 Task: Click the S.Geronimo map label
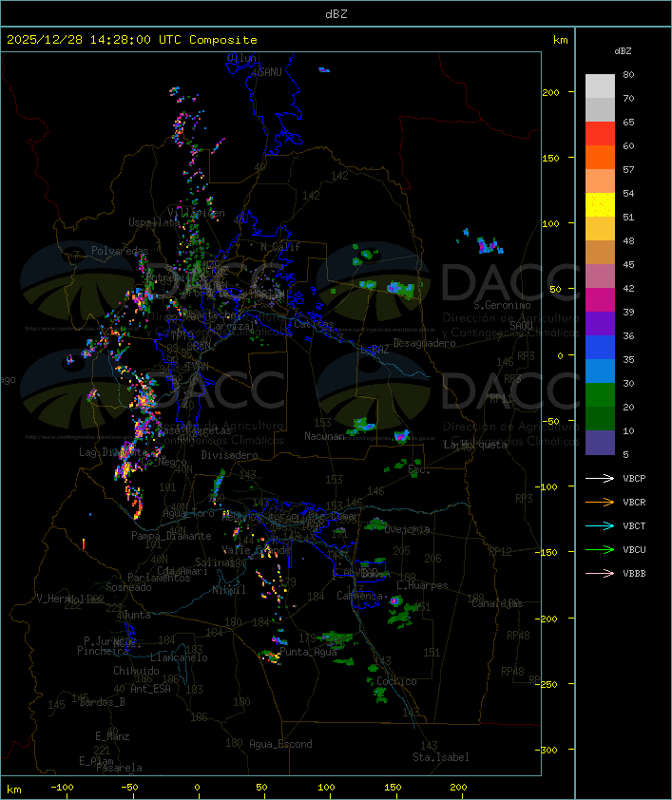tap(502, 305)
